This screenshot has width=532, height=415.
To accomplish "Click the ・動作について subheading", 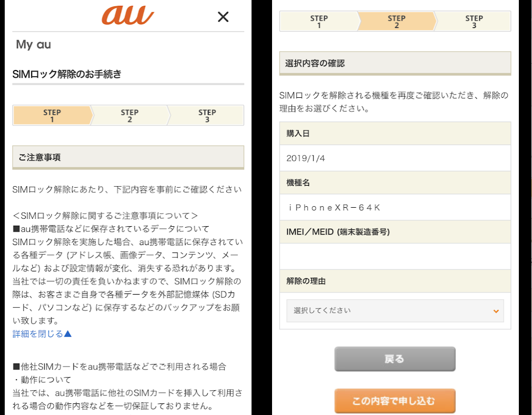I will point(42,380).
